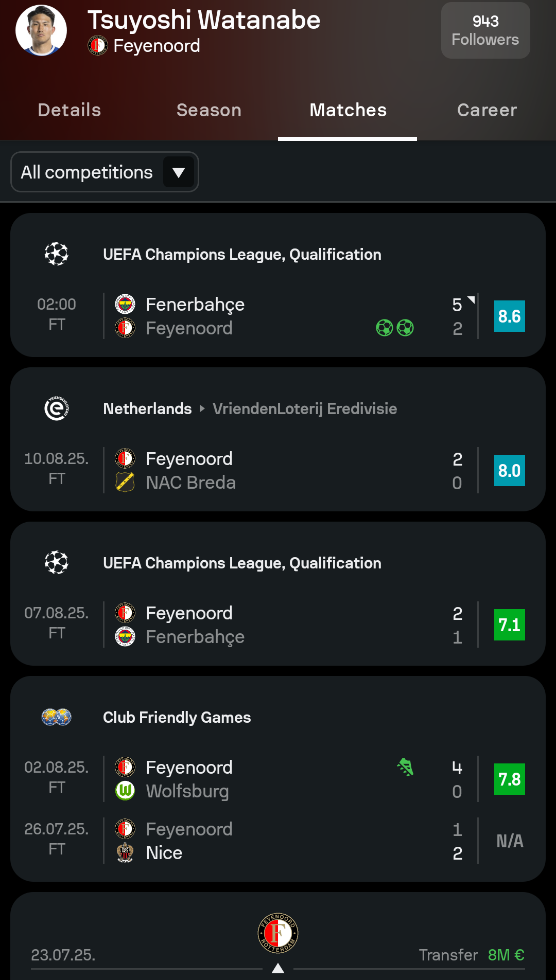Tap the NAC Breda crest

click(x=125, y=483)
